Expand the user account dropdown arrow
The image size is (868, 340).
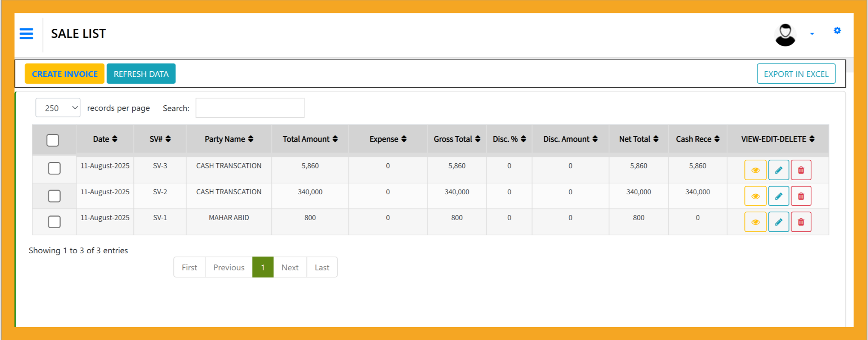click(x=812, y=34)
